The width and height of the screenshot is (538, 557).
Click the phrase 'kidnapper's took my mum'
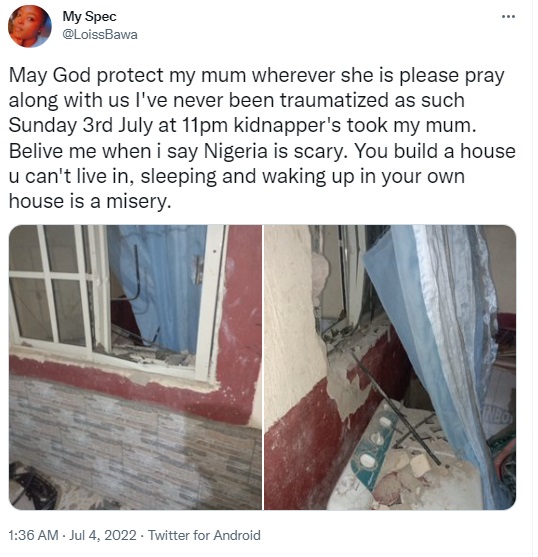click(355, 126)
